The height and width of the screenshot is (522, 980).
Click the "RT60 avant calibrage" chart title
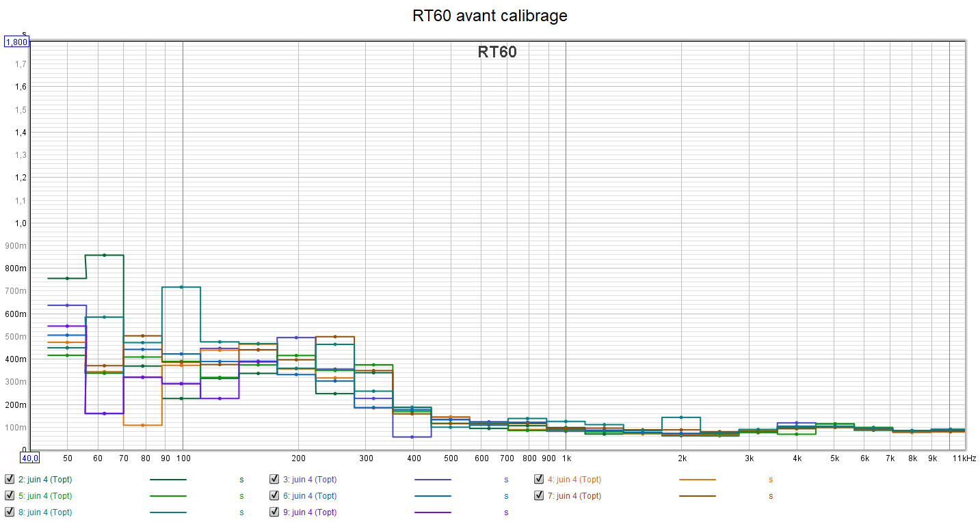coord(490,15)
